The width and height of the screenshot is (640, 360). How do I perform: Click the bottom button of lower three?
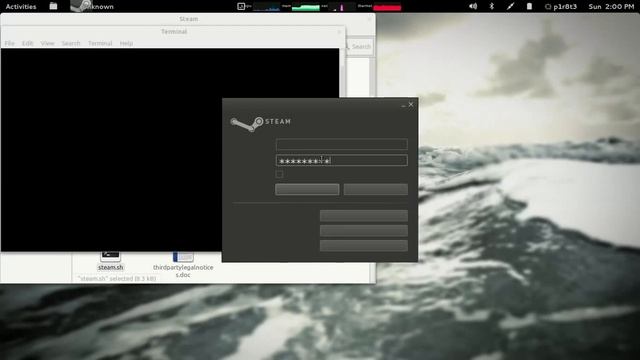tap(364, 245)
